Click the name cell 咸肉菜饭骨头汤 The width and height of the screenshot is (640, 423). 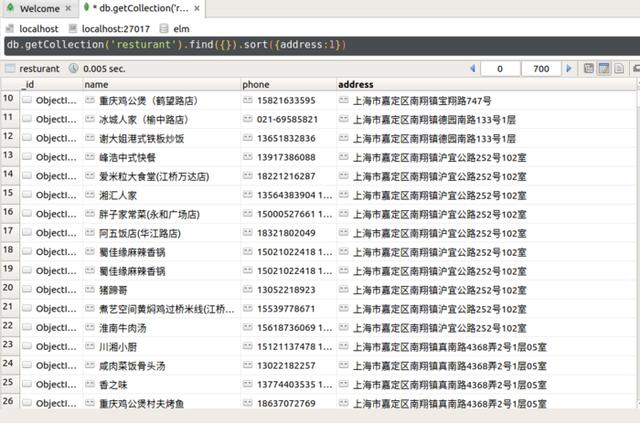point(162,365)
